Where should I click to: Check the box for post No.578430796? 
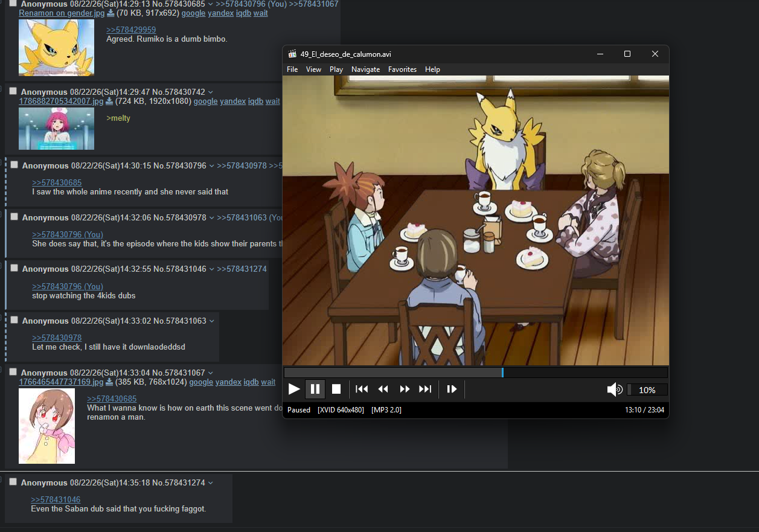click(x=14, y=165)
